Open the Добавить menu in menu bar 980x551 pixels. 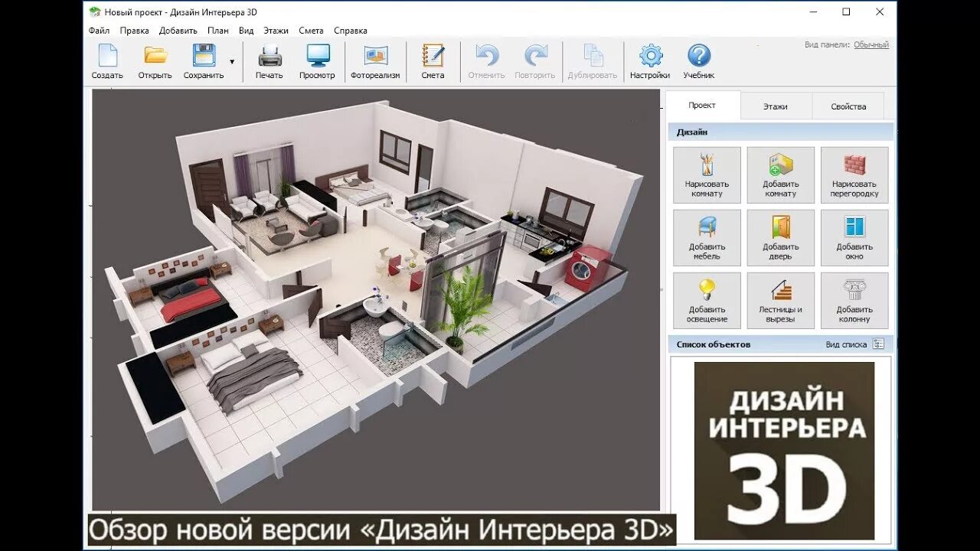click(x=178, y=31)
